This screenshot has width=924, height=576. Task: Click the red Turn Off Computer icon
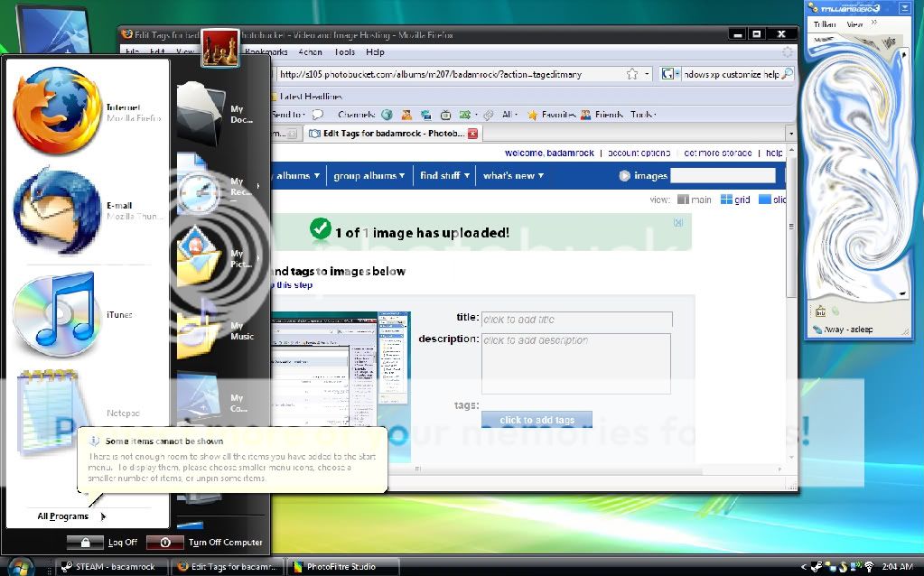tap(165, 543)
